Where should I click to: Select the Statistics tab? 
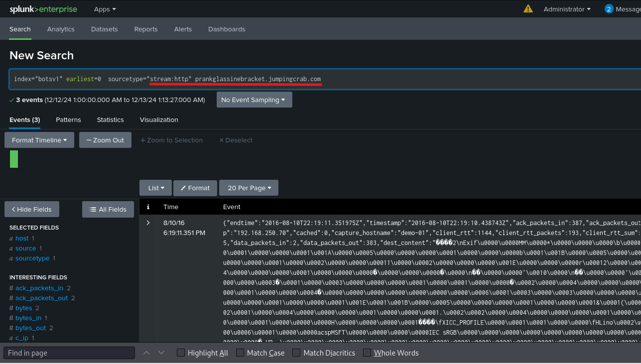(110, 120)
